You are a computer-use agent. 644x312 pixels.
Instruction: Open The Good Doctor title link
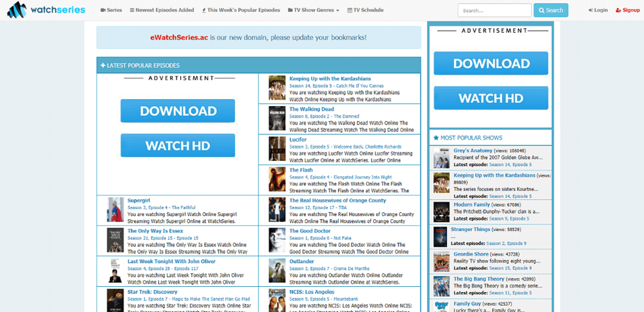[310, 231]
